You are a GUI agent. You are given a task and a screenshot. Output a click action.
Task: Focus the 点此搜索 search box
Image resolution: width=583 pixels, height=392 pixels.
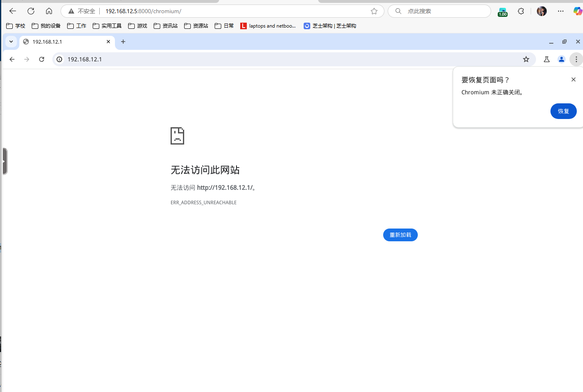(x=440, y=11)
